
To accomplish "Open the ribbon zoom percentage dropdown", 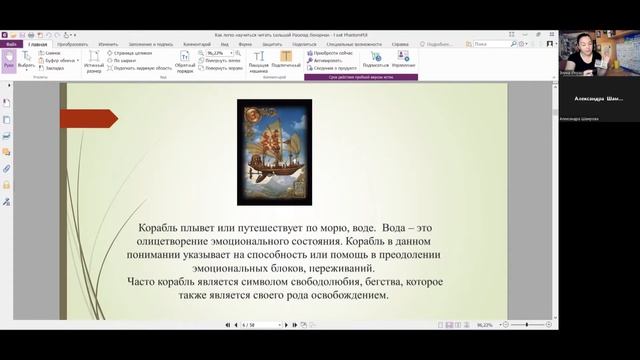I will 231,53.
